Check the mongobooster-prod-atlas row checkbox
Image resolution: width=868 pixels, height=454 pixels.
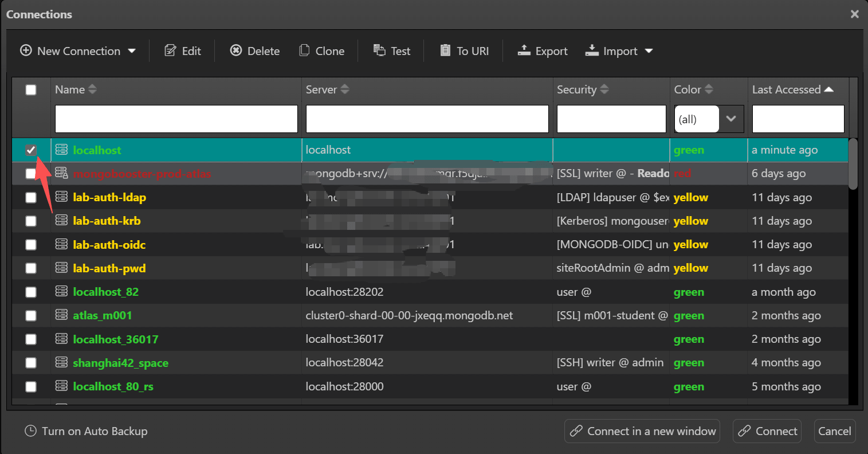click(31, 174)
